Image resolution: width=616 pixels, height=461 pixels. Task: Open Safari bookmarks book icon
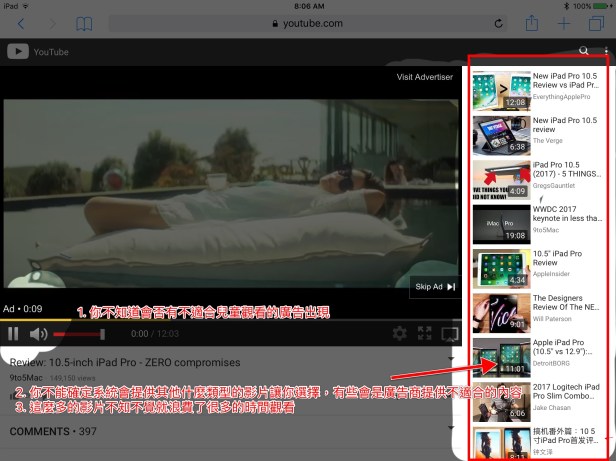click(x=85, y=23)
